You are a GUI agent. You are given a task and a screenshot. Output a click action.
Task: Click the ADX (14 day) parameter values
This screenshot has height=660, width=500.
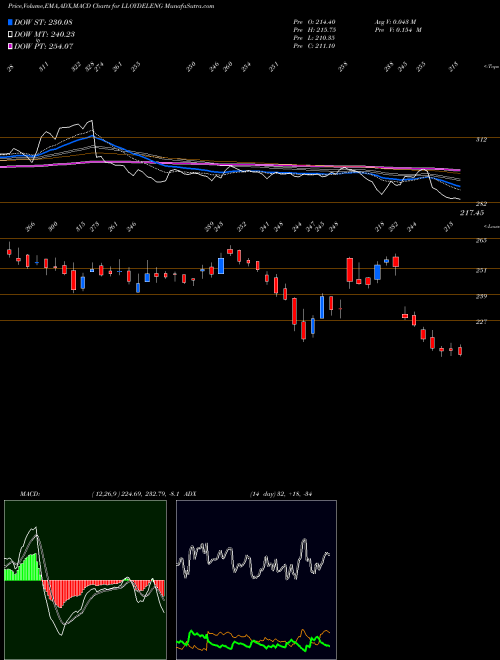point(283,494)
